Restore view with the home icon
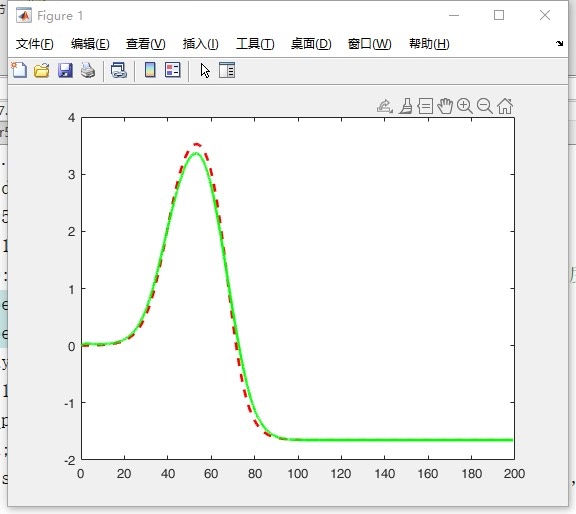 click(x=505, y=106)
